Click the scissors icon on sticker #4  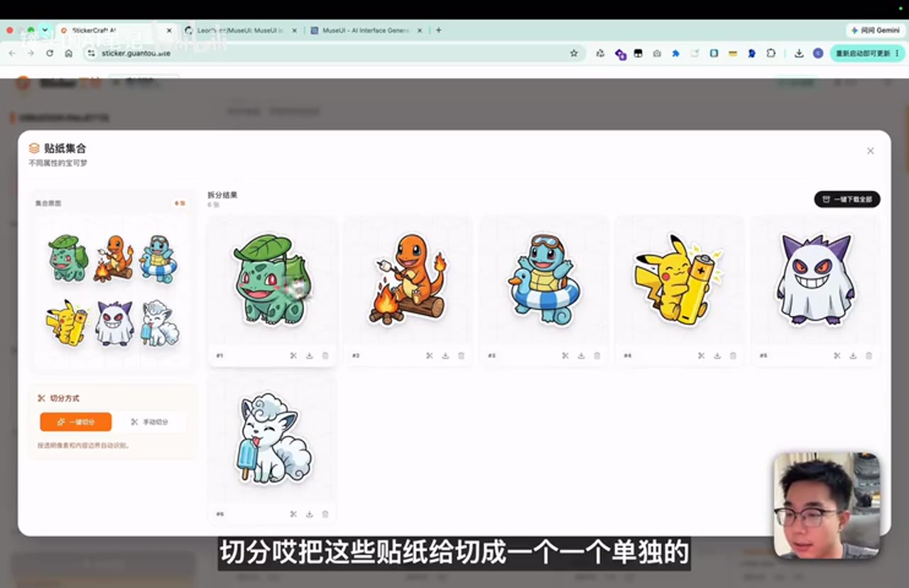click(701, 356)
